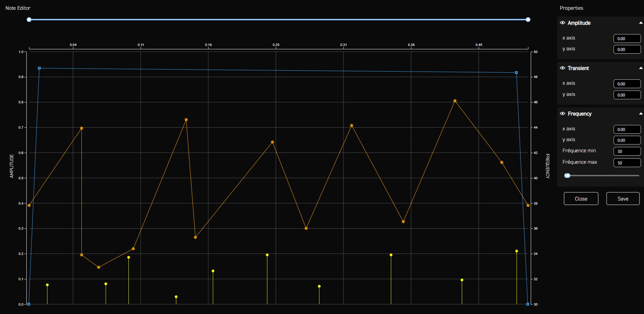
Task: Select the amplitude envelope start point at zero
Action: tap(29, 304)
